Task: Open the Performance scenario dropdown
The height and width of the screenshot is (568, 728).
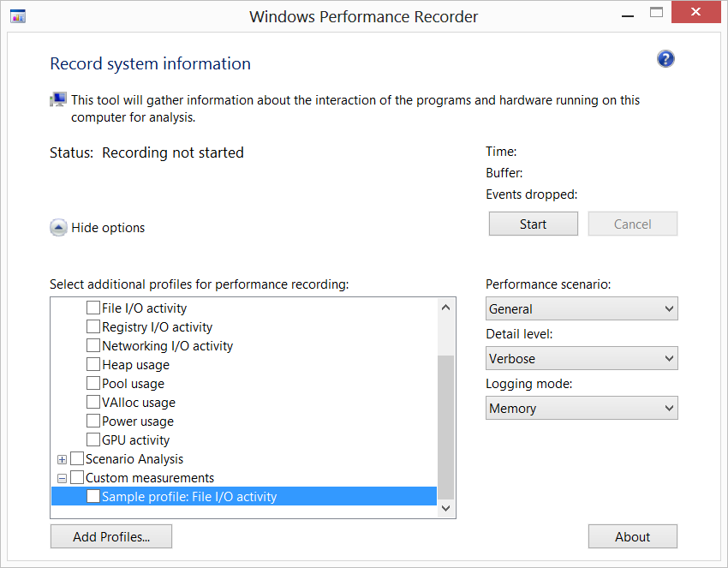Action: click(582, 309)
